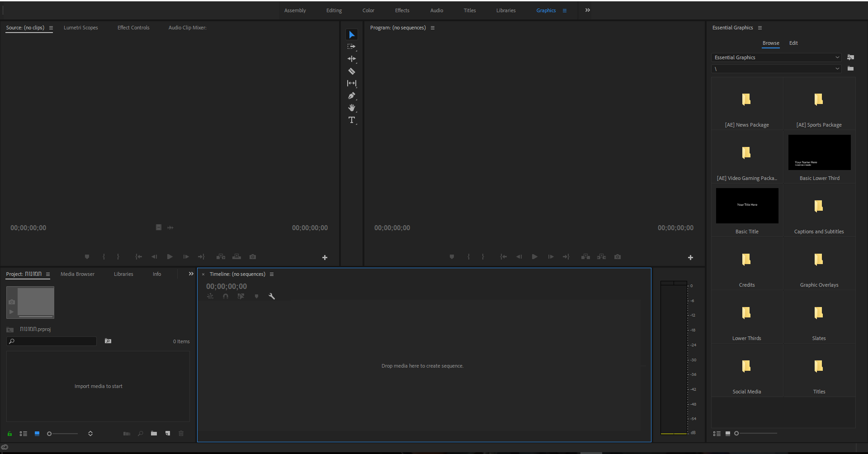The height and width of the screenshot is (454, 868).
Task: Open the Lower Thirds folder
Action: [747, 317]
